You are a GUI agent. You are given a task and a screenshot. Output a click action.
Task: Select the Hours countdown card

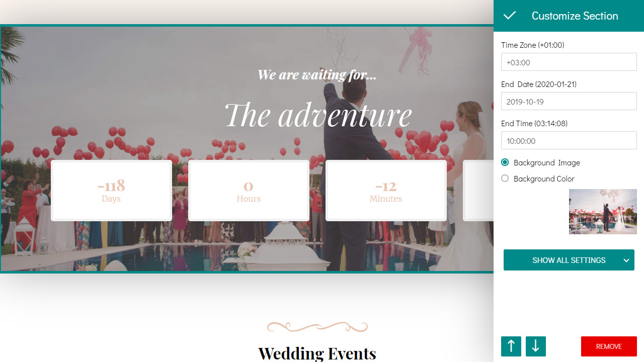tap(249, 191)
